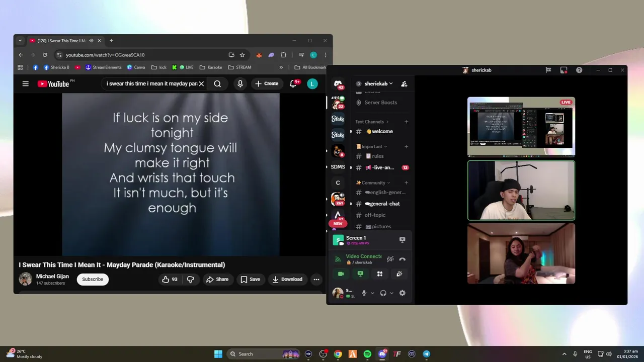Open Shericka B Facebook bookmark
644x362 pixels.
[56, 67]
